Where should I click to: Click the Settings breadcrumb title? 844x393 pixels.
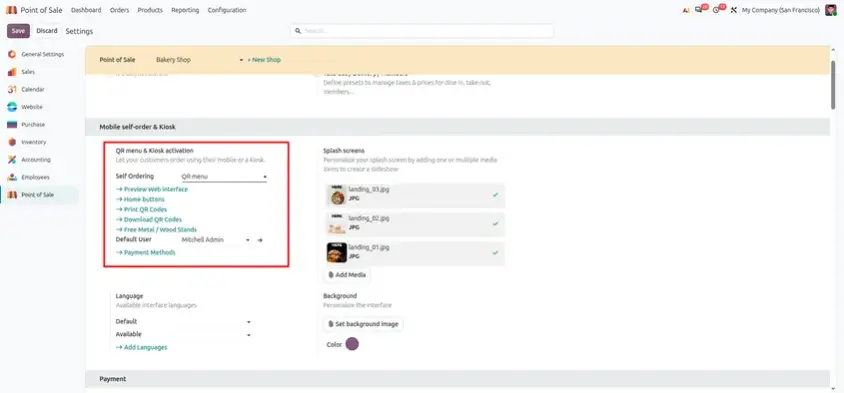(x=79, y=31)
